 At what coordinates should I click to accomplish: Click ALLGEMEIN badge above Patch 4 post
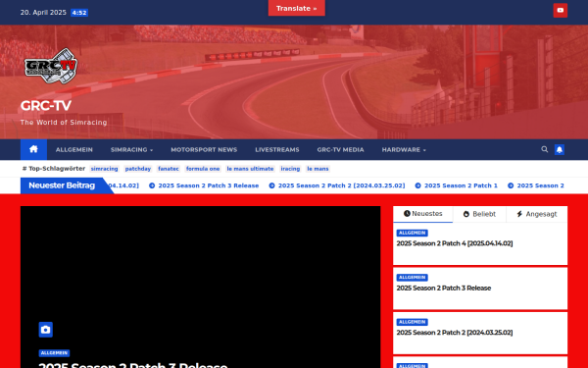[x=413, y=233]
